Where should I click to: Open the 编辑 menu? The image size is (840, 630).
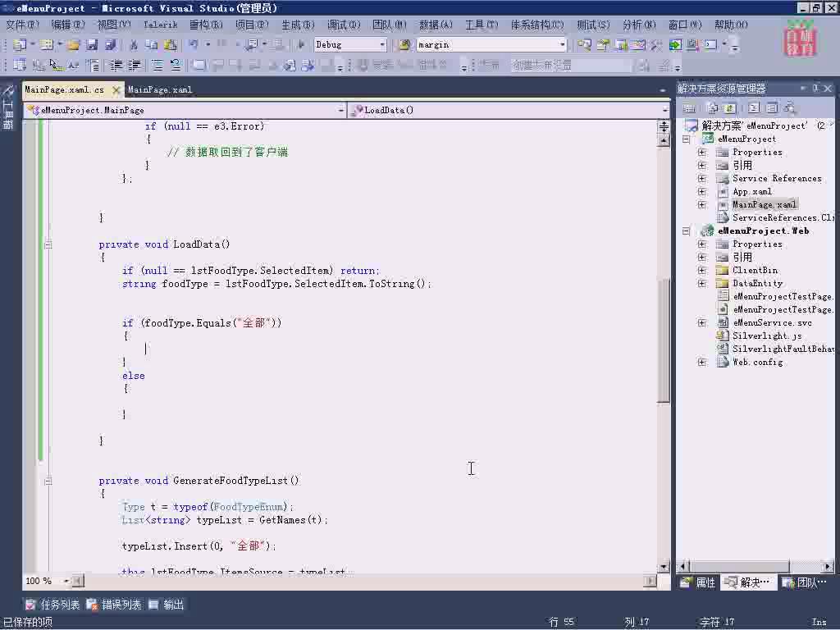point(68,25)
